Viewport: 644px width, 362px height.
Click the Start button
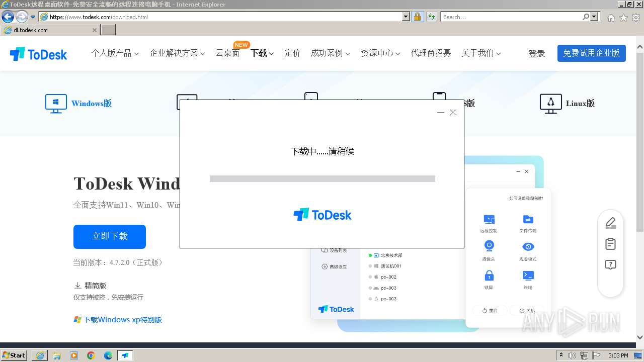14,355
